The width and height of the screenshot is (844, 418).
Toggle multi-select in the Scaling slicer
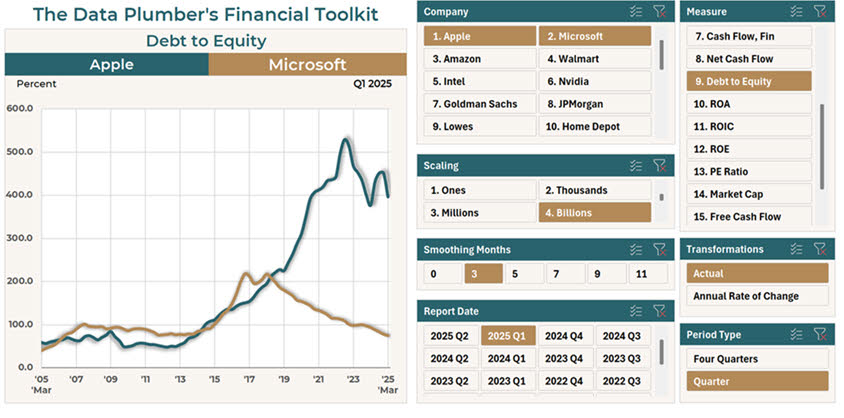click(x=636, y=166)
